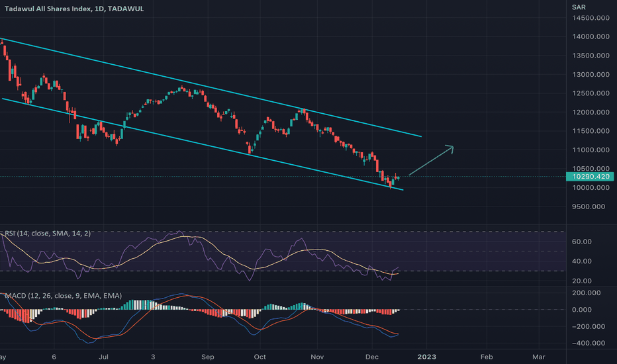Image resolution: width=617 pixels, height=364 pixels.
Task: Click the 10000.000 price axis label
Action: pyautogui.click(x=591, y=188)
